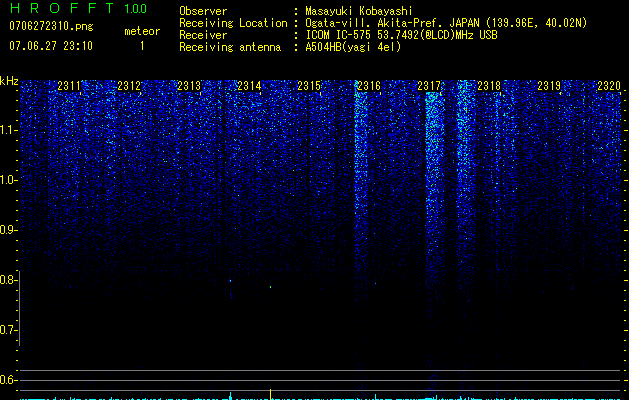The image size is (629, 400).
Task: Click the 0.7 kHz axis label
Action: pyautogui.click(x=8, y=330)
